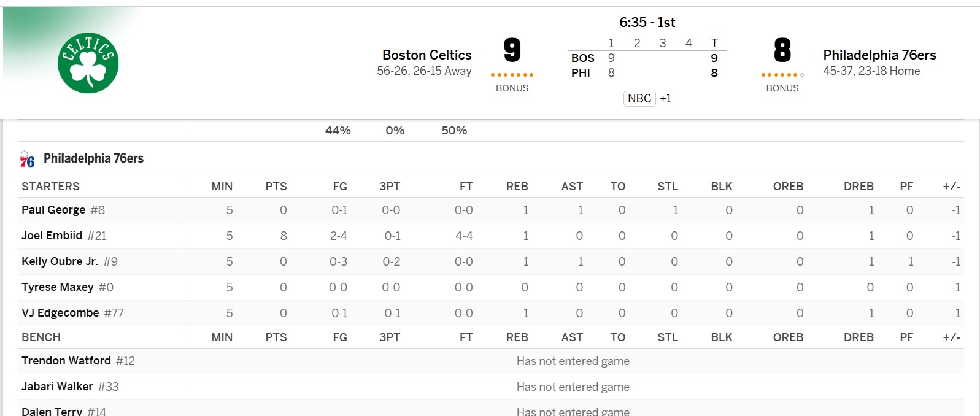980x416 pixels.
Task: Open Dalen Terry player link
Action: (x=52, y=411)
